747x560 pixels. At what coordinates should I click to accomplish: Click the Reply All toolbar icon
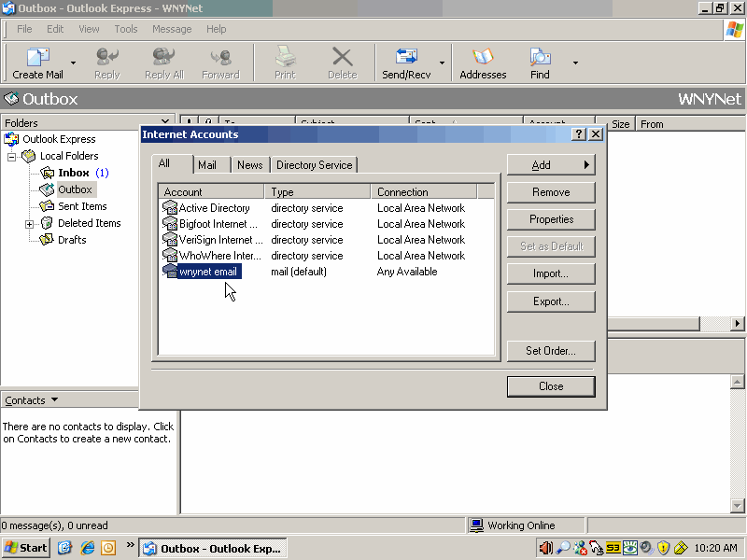164,57
